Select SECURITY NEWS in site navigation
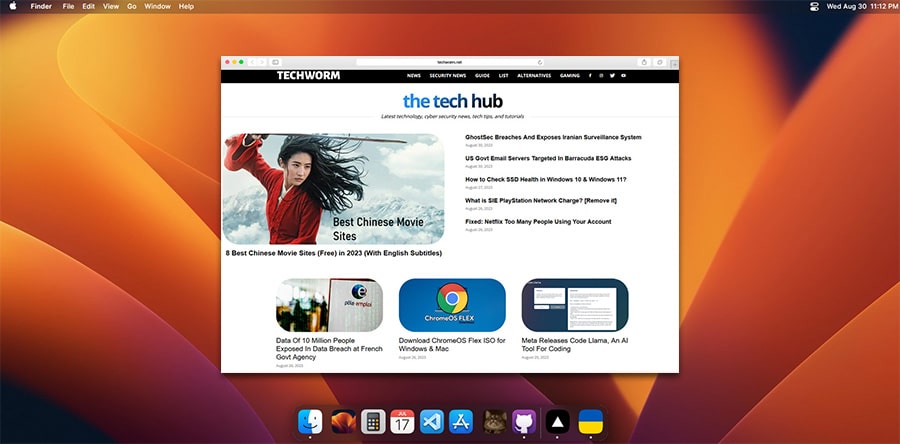Image resolution: width=900 pixels, height=444 pixels. coord(448,76)
